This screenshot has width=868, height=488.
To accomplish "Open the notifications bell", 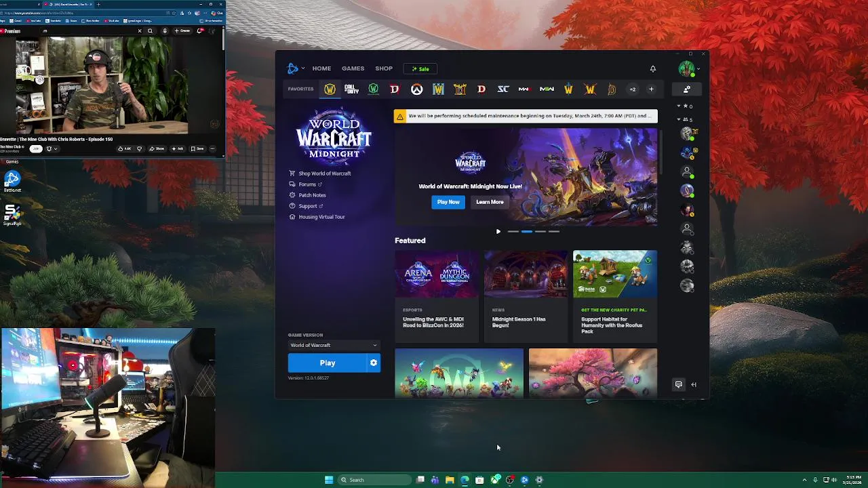I will 653,68.
